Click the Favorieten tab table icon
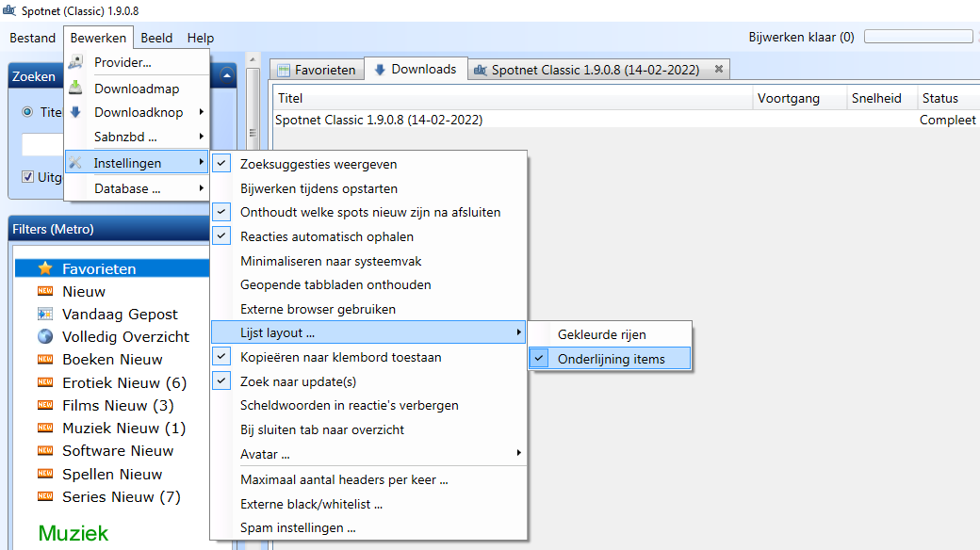Screen dimensions: 980x550 [x=284, y=70]
